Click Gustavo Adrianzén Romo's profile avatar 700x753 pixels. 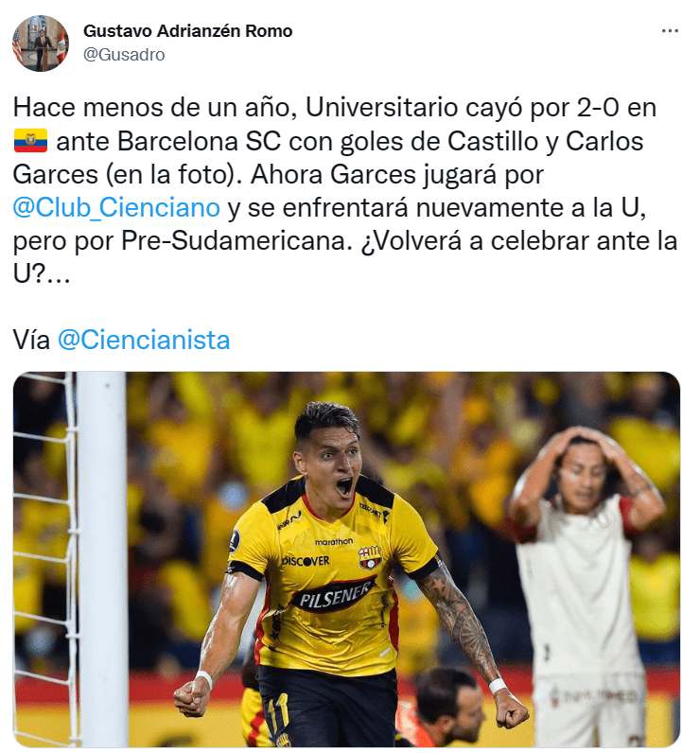pos(41,44)
